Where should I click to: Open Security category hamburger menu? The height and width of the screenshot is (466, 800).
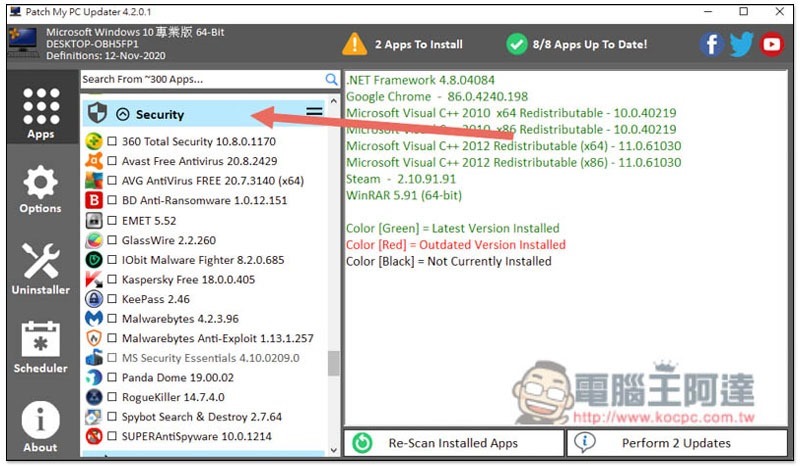[x=314, y=111]
